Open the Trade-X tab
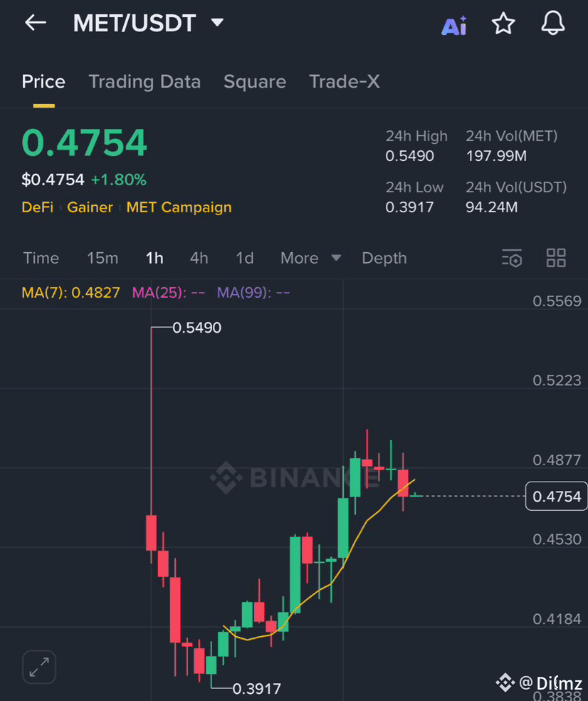 (x=345, y=82)
